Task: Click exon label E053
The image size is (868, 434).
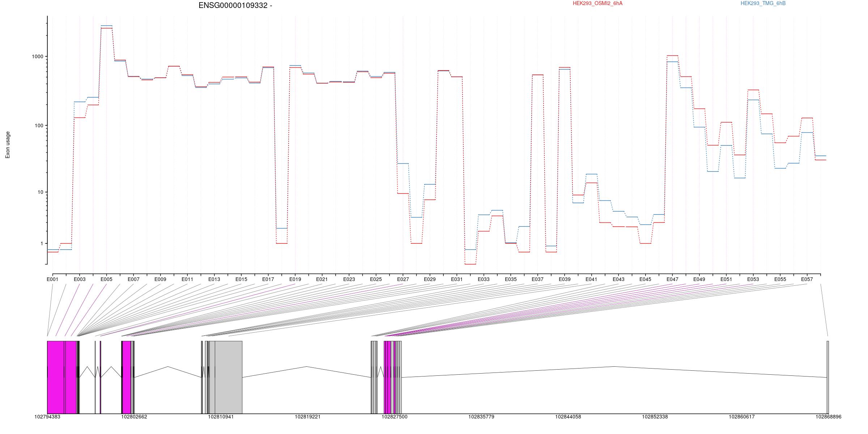Action: [753, 279]
